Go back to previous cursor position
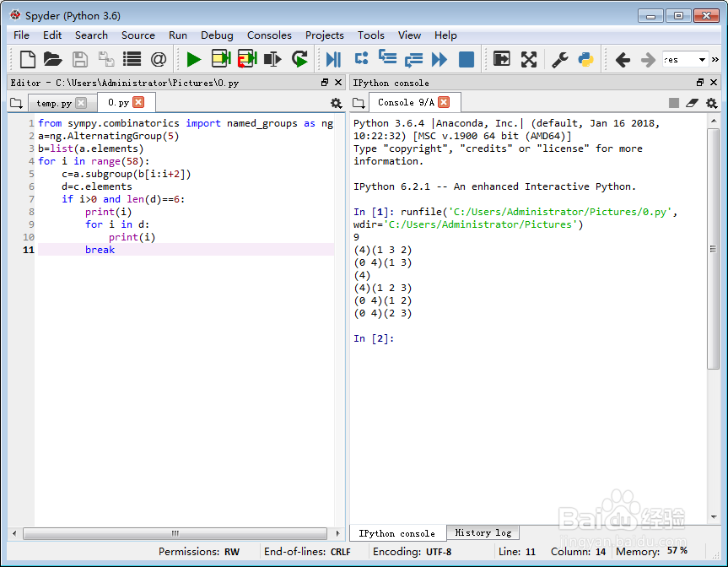The width and height of the screenshot is (728, 567). pyautogui.click(x=623, y=59)
